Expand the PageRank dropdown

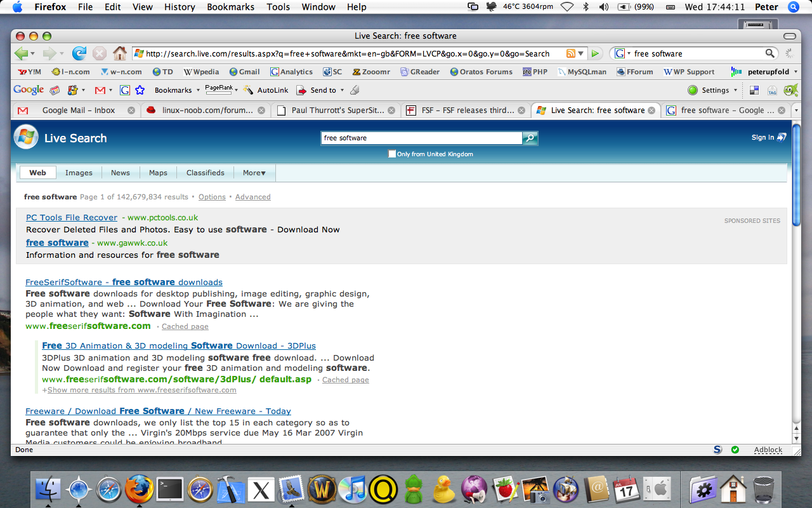pos(236,90)
